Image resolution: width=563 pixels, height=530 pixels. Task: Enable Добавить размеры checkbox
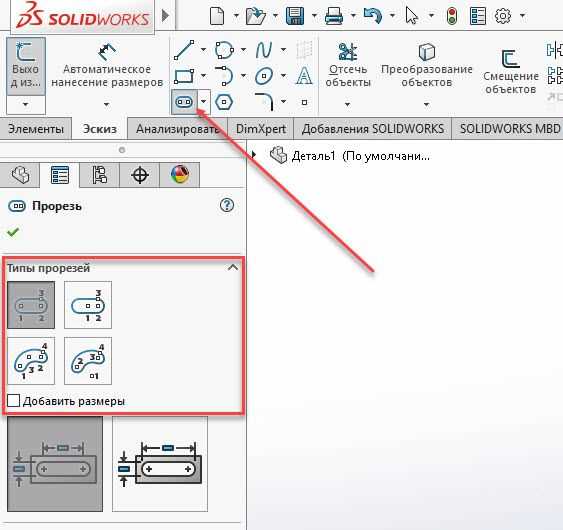pyautogui.click(x=13, y=400)
